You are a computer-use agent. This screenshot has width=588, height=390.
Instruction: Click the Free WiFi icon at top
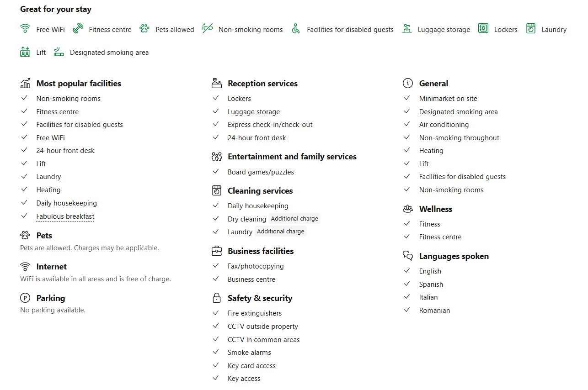point(25,29)
